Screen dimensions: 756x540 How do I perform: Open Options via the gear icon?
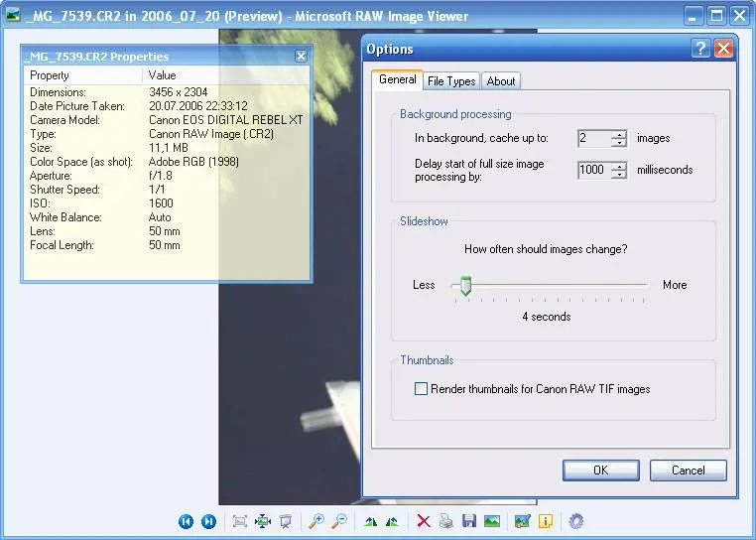tap(576, 521)
